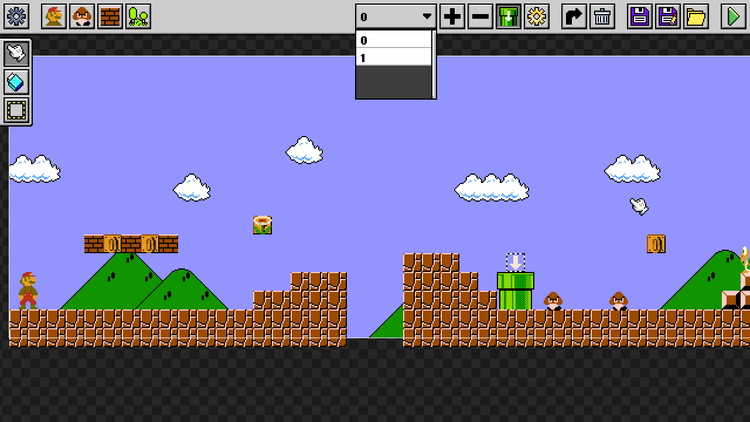The image size is (750, 422).
Task: Play the level with the green arrow
Action: (x=733, y=16)
